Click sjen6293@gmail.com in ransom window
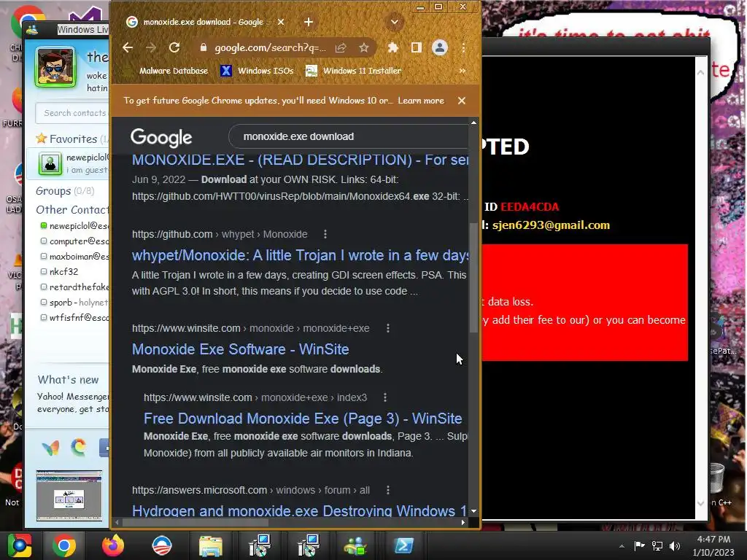Screen dimensions: 747x560 click(551, 225)
